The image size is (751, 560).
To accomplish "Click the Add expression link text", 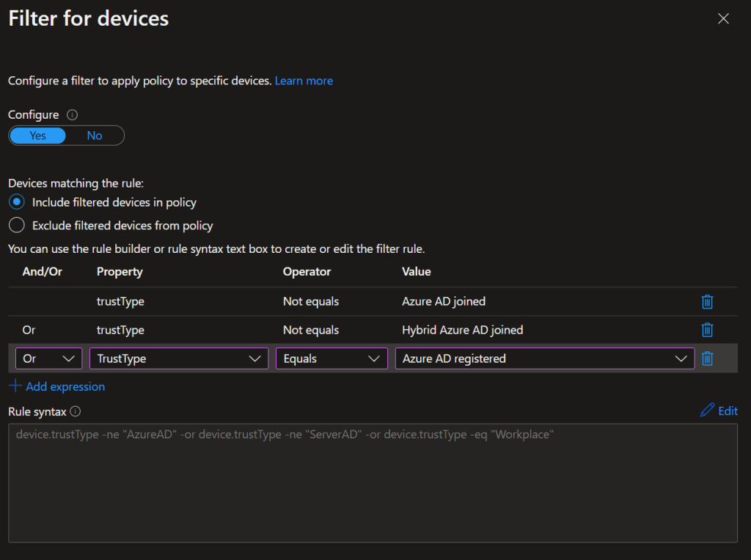I will pos(65,386).
